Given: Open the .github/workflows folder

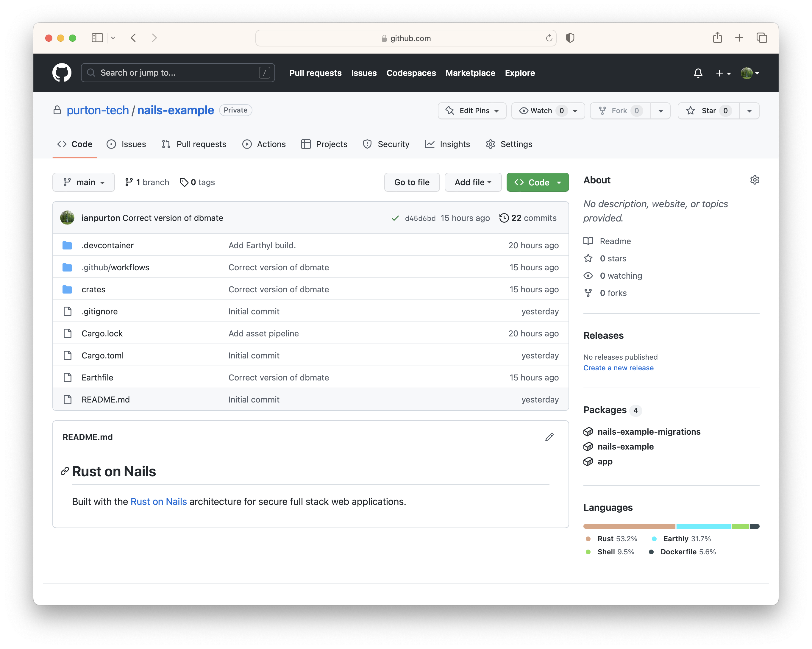Looking at the screenshot, I should pyautogui.click(x=115, y=267).
